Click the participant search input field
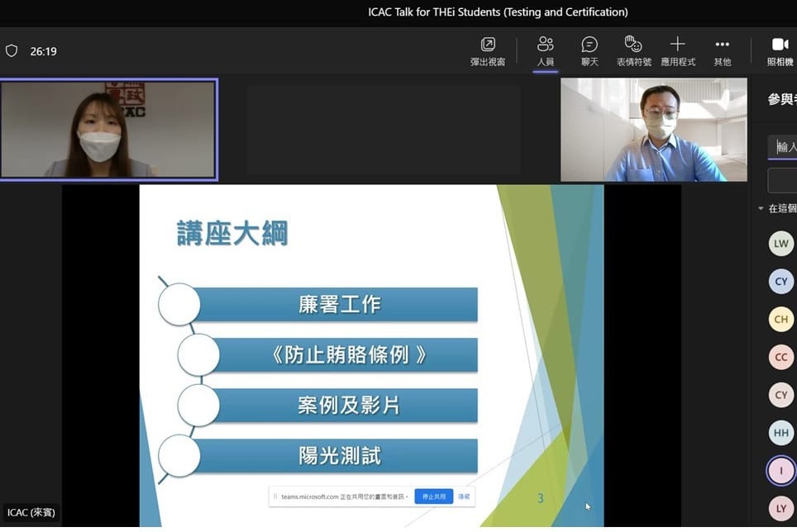Image resolution: width=797 pixels, height=532 pixels. coord(784,147)
